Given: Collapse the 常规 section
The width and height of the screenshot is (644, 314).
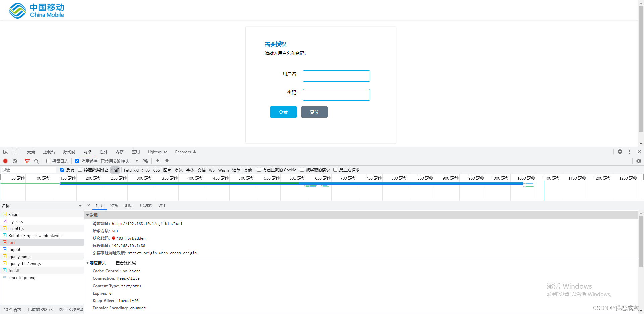Looking at the screenshot, I should (x=88, y=215).
